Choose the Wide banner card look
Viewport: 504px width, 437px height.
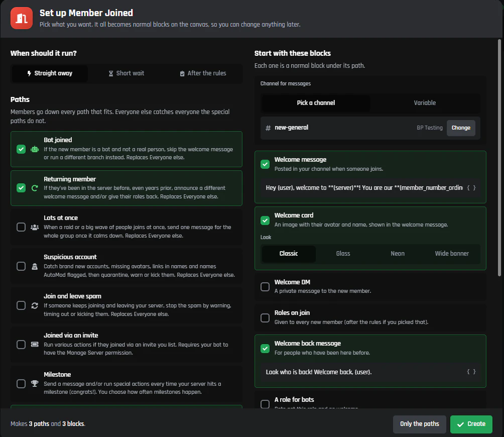coord(452,254)
